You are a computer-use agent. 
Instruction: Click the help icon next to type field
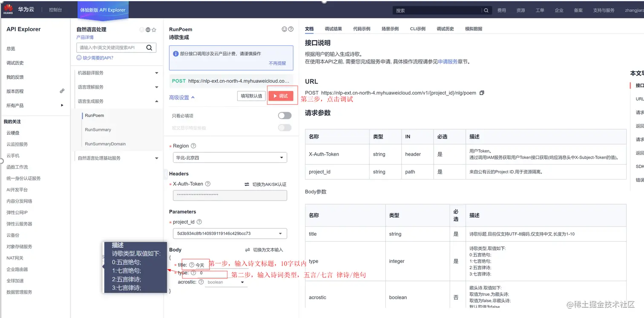pyautogui.click(x=193, y=273)
